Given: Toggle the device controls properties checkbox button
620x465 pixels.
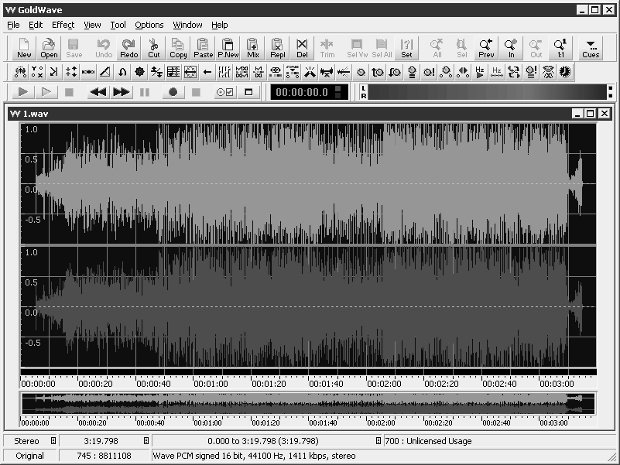Looking at the screenshot, I should (x=225, y=92).
